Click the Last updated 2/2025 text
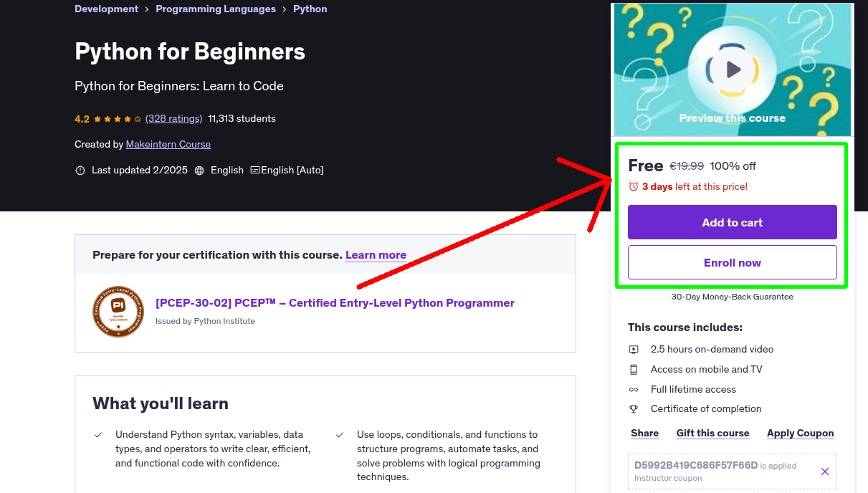Screen dimensions: 868x493 pyautogui.click(x=140, y=171)
